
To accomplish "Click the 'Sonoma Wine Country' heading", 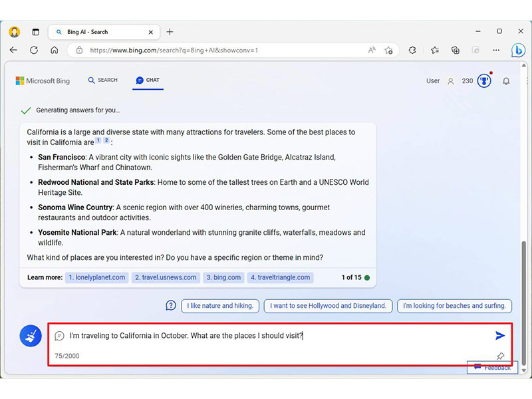I will pos(75,207).
